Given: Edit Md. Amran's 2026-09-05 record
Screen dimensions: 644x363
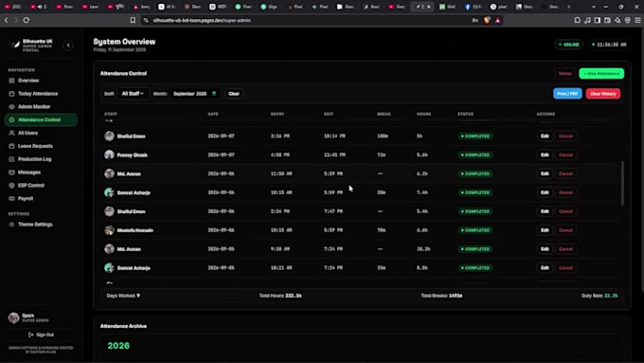Looking at the screenshot, I should (x=545, y=249).
